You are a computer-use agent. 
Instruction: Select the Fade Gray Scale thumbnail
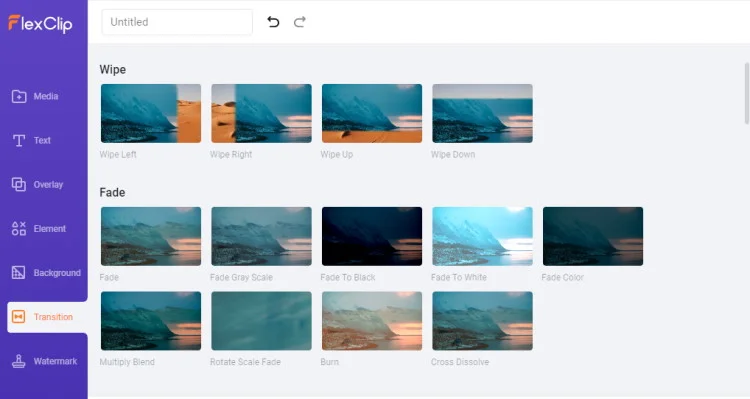[261, 236]
